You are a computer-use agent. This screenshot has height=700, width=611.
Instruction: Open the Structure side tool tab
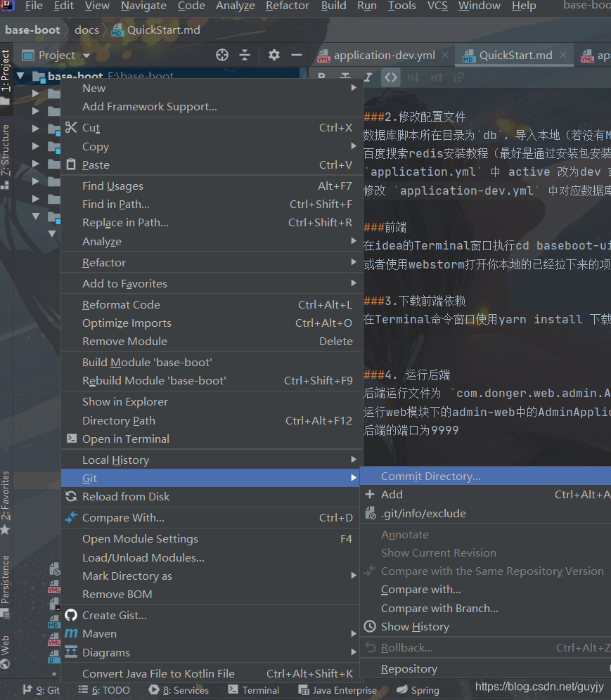pyautogui.click(x=6, y=156)
